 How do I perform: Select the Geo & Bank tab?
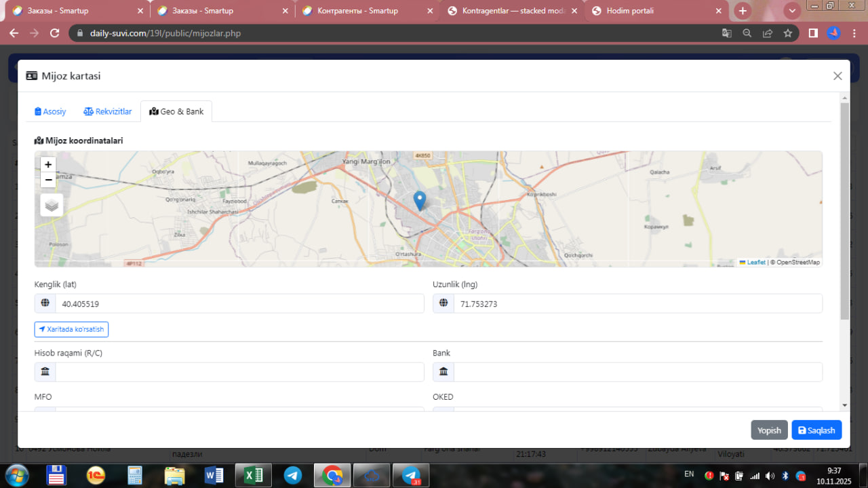176,111
